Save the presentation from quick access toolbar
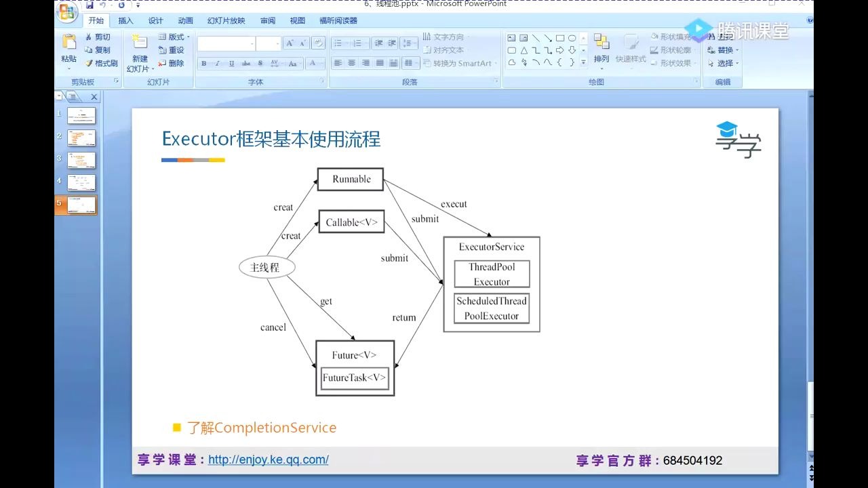This screenshot has height=488, width=868. pos(90,5)
